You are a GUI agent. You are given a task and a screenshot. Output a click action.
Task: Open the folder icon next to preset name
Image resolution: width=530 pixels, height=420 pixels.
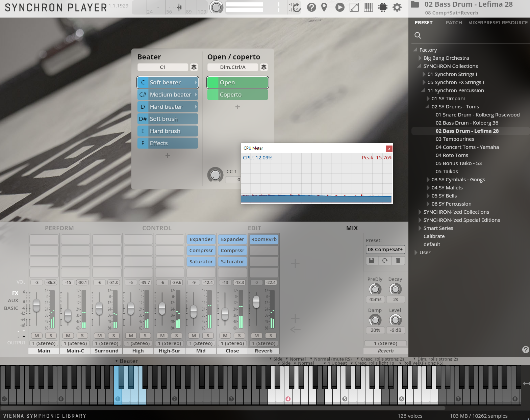[x=415, y=4]
